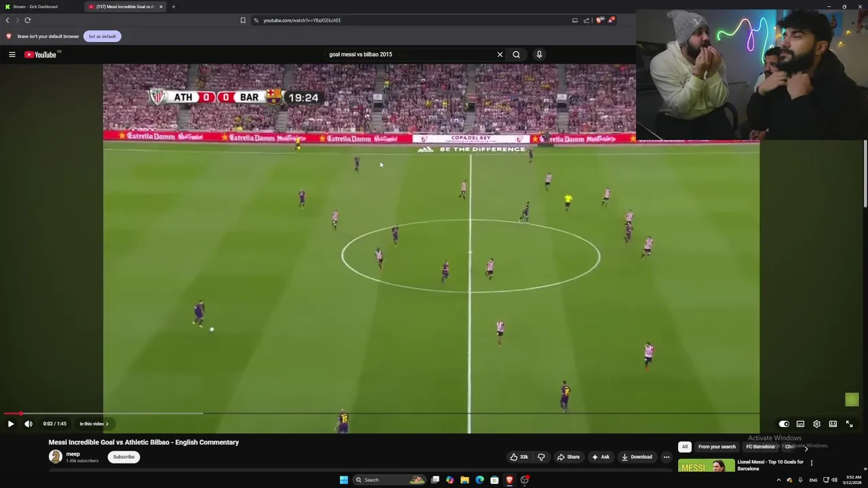The height and width of the screenshot is (488, 868).
Task: Open the Windows Start menu
Action: tap(344, 480)
